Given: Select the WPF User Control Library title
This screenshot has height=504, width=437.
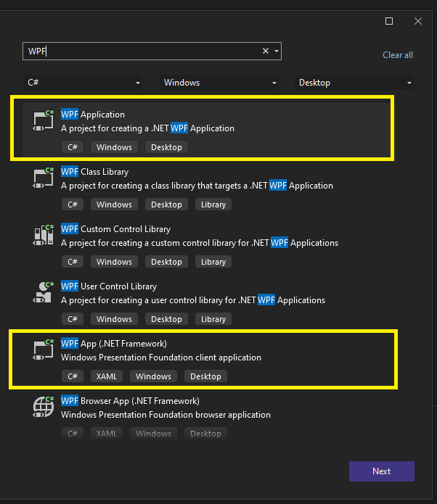Looking at the screenshot, I should 109,286.
